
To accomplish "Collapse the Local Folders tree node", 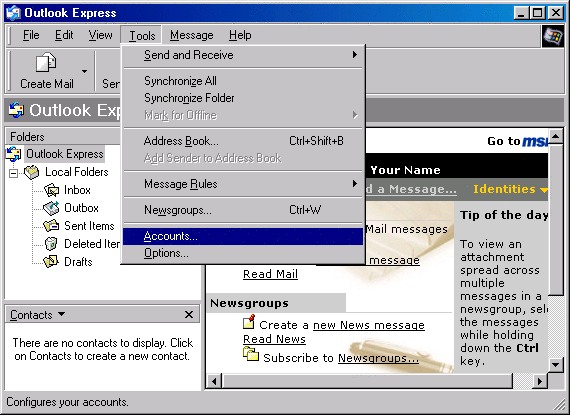I will point(13,173).
